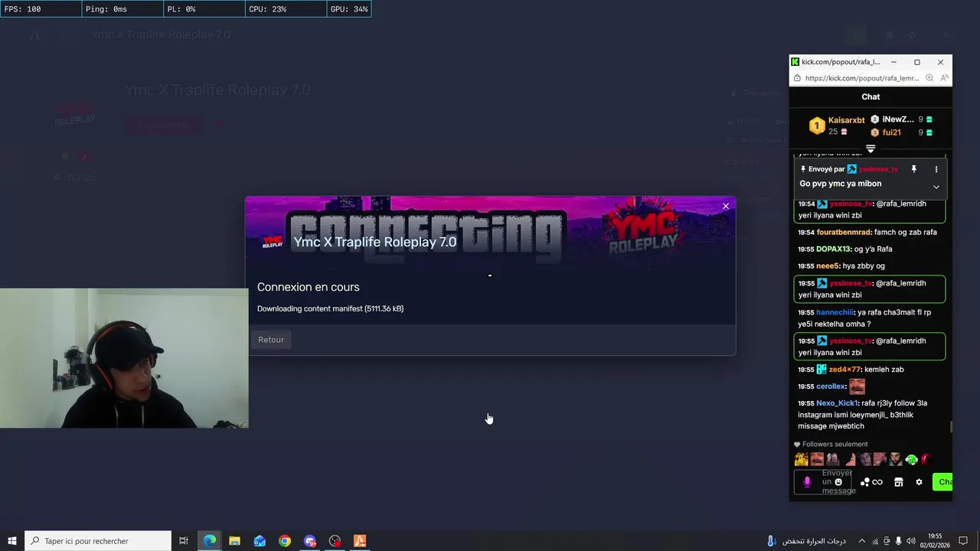The image size is (980, 551).
Task: Open the orange FiveM app in taskbar
Action: [x=360, y=541]
